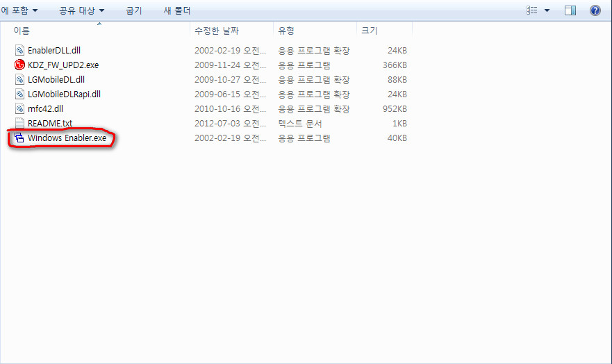Viewport: 612px width, 364px height.
Task: Select the red KDZ_FW_UPD2.exe icon
Action: point(19,65)
